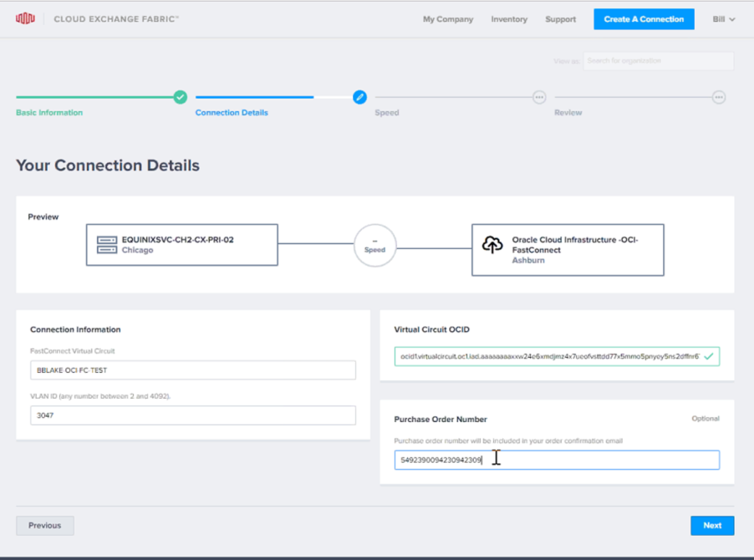Viewport: 754px width, 560px height.
Task: Go to the Basic Information step label
Action: (49, 113)
